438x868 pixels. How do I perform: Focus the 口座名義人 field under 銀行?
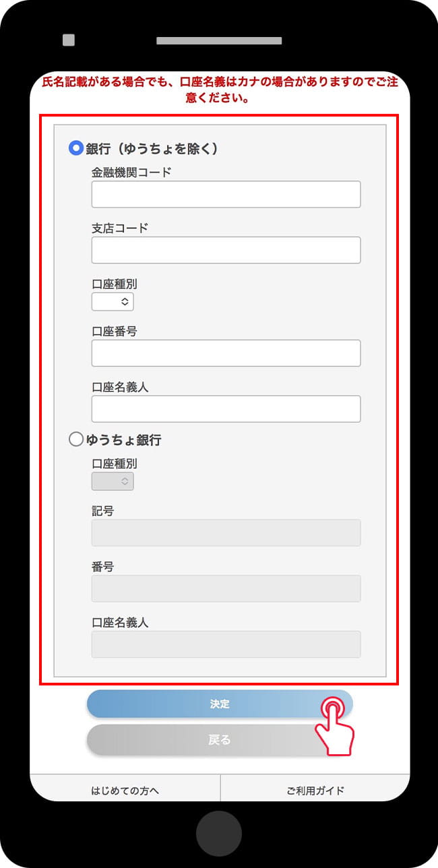pyautogui.click(x=226, y=409)
